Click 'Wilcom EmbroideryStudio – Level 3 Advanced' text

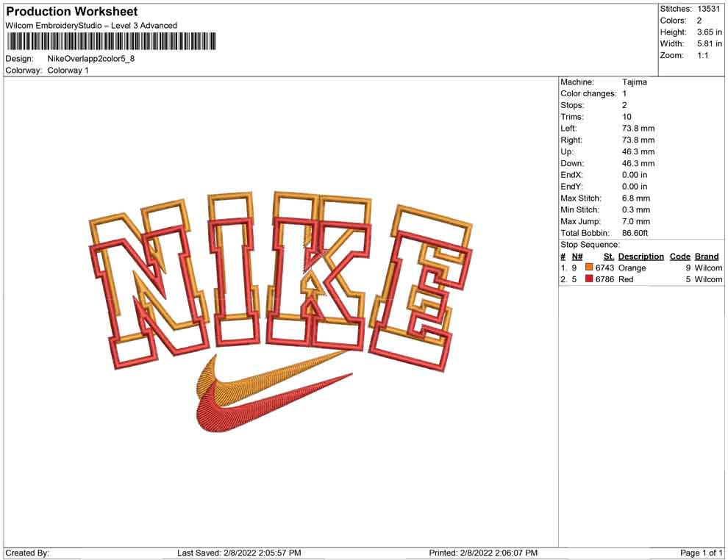[91, 26]
